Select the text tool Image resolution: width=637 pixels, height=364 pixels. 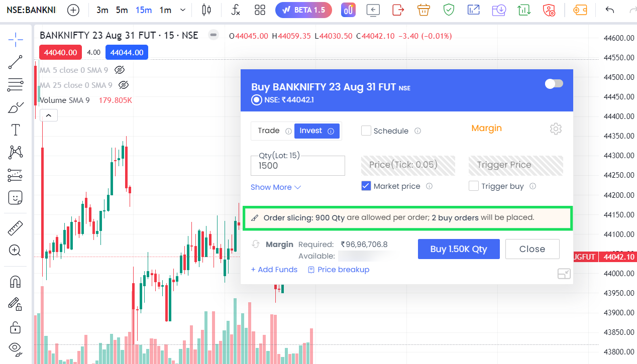(x=16, y=130)
